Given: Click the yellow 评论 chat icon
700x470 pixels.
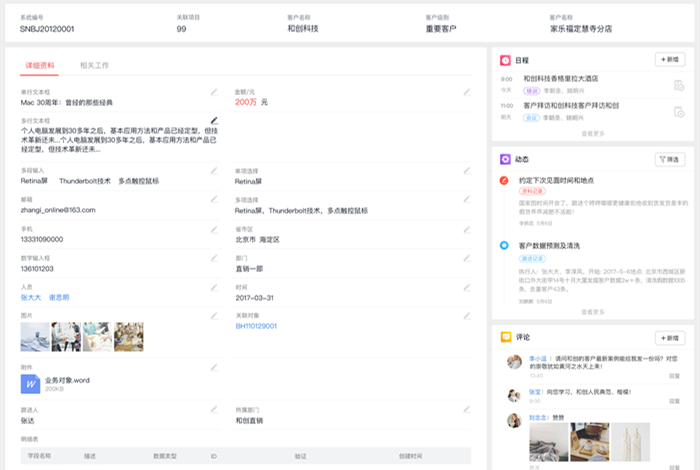Looking at the screenshot, I should point(506,337).
